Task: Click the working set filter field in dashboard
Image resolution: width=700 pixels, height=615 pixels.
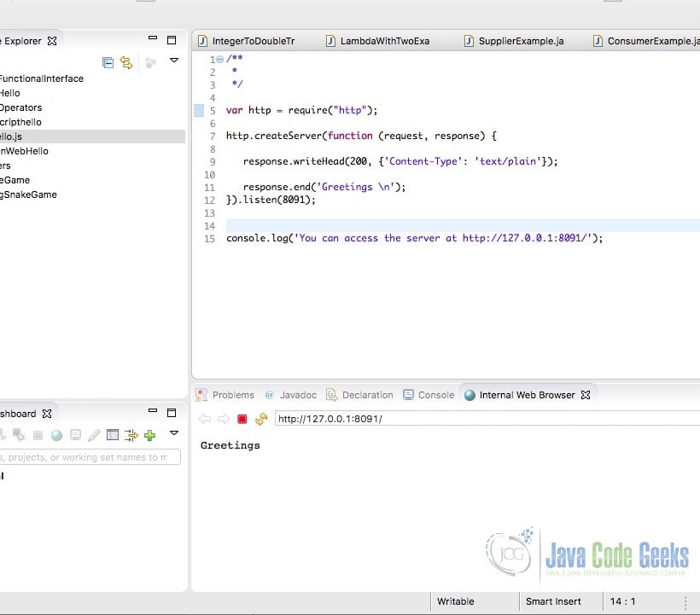Action: point(85,456)
